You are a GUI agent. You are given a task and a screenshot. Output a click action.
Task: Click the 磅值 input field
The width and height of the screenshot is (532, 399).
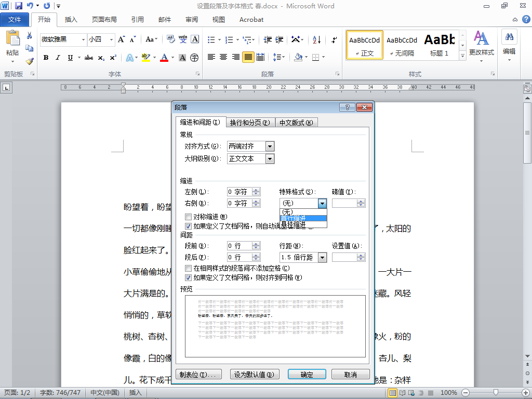[x=345, y=203]
